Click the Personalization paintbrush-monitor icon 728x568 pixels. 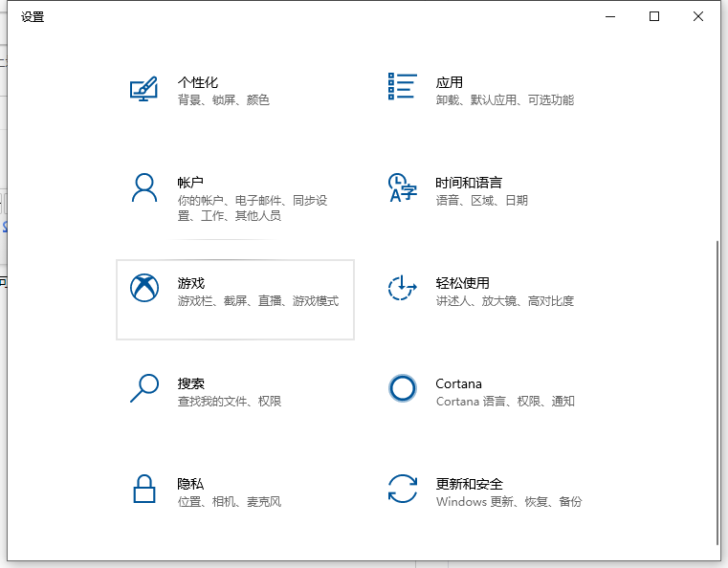[143, 89]
